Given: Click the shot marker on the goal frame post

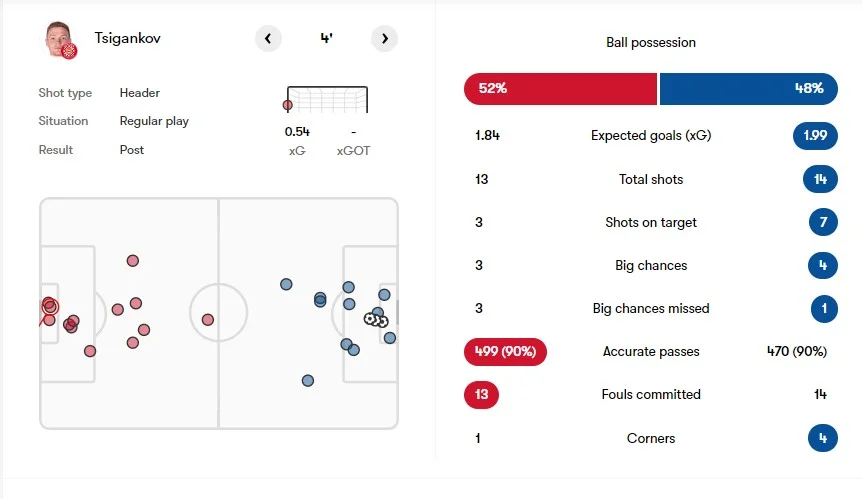Looking at the screenshot, I should click(288, 104).
